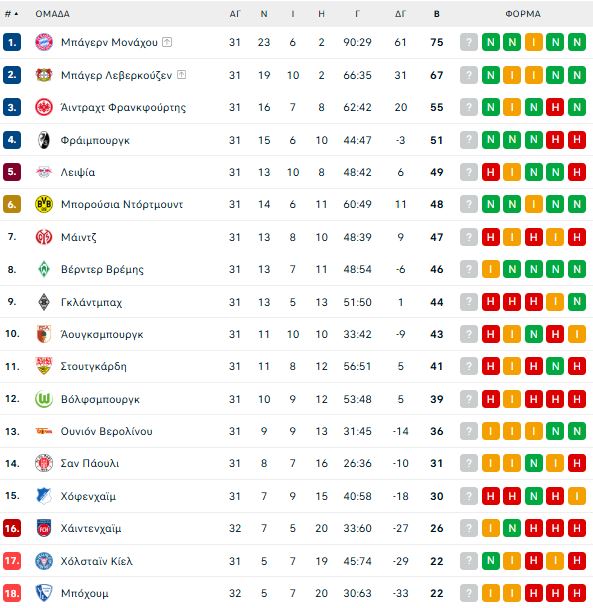Sort table by the # rank column
The width and height of the screenshot is (593, 608).
[11, 14]
